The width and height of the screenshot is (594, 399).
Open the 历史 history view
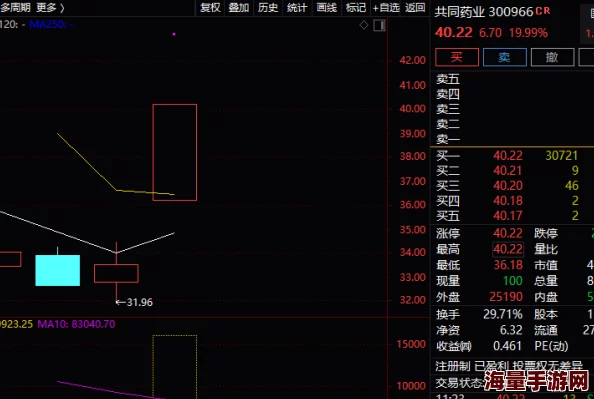[x=268, y=8]
